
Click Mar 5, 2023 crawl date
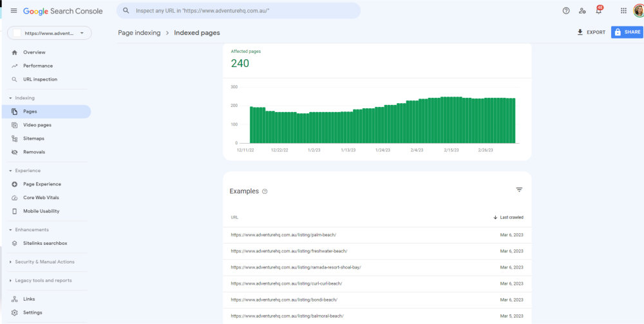point(512,316)
